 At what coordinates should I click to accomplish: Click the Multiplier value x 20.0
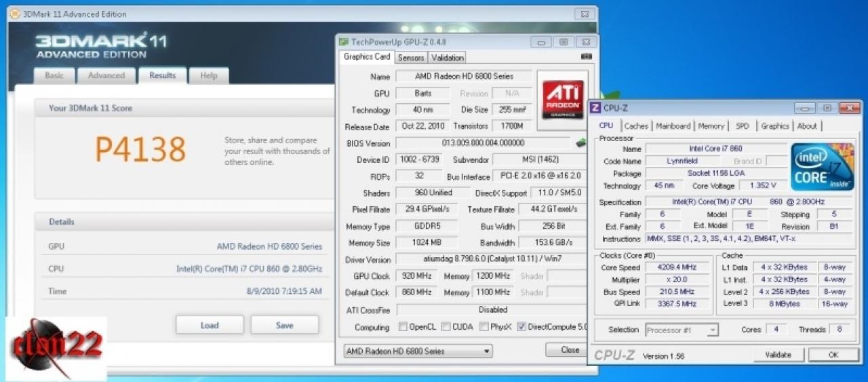[678, 280]
